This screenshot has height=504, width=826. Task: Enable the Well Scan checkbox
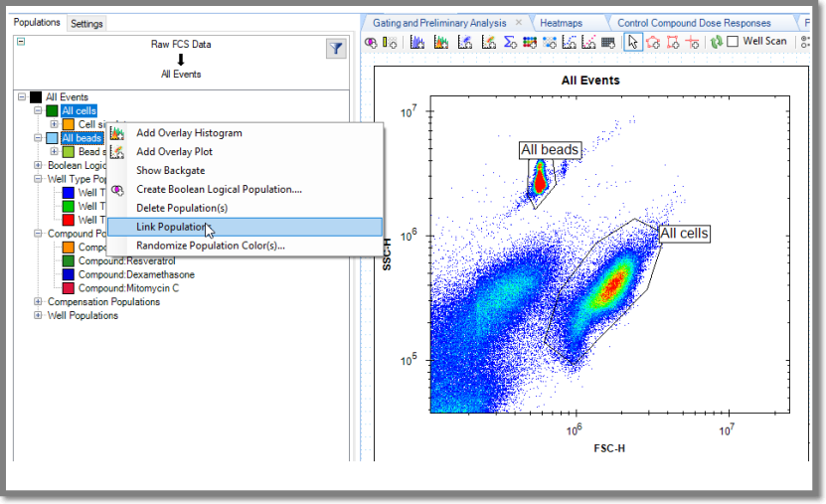pyautogui.click(x=733, y=42)
